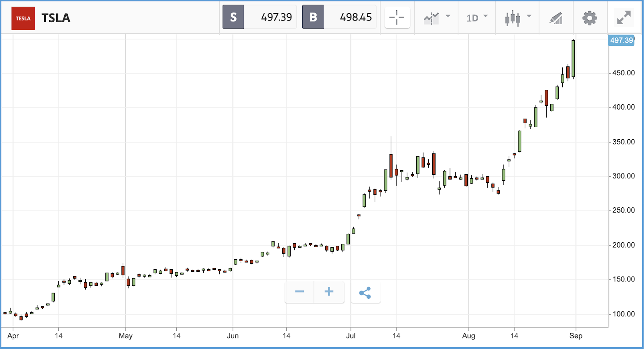Click the buy price 498.45
Viewport: 644px width, 349px height.
tap(356, 17)
